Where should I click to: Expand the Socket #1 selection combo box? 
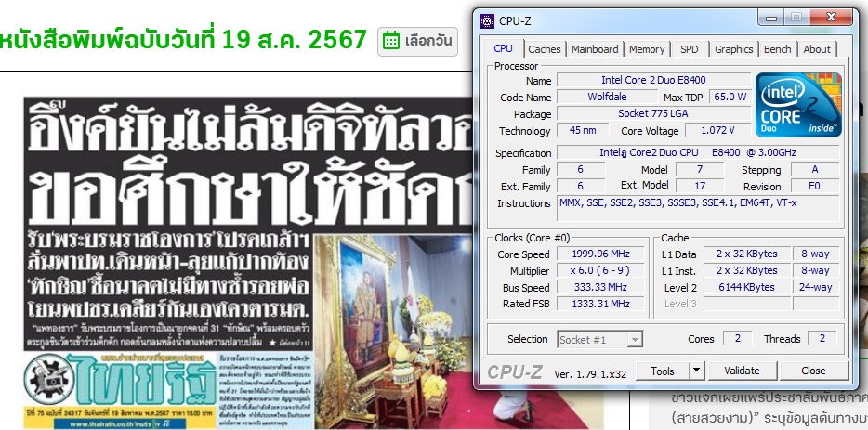[599, 340]
